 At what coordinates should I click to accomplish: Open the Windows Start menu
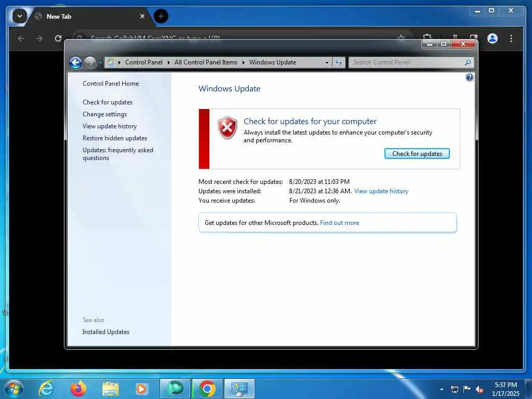[14, 389]
